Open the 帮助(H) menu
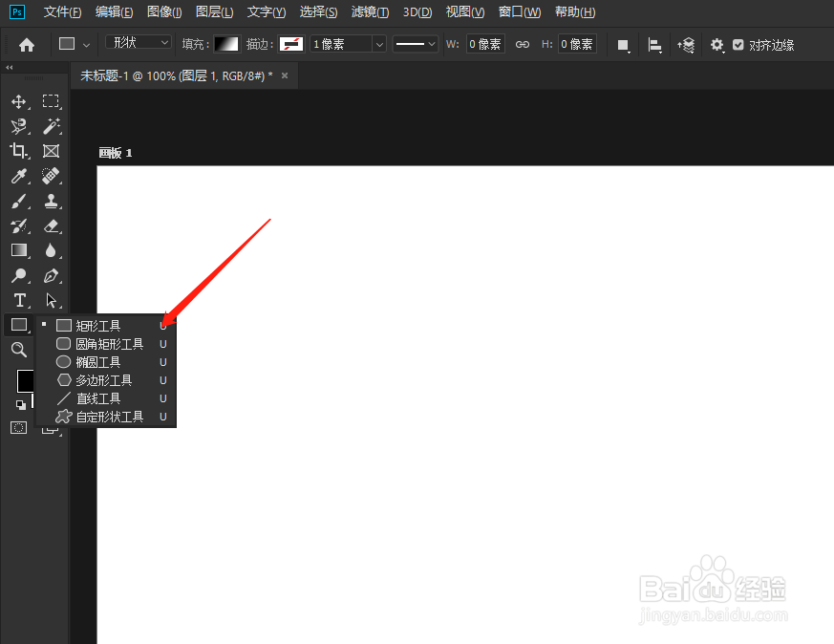Screen dimensions: 834x644 coord(575,11)
